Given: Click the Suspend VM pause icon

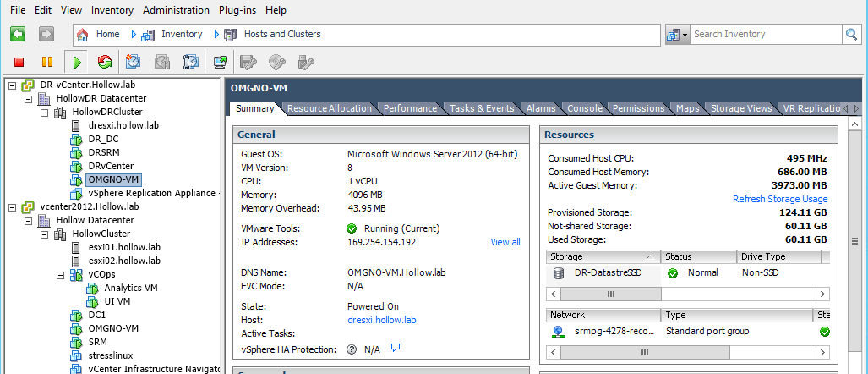Looking at the screenshot, I should (x=47, y=62).
